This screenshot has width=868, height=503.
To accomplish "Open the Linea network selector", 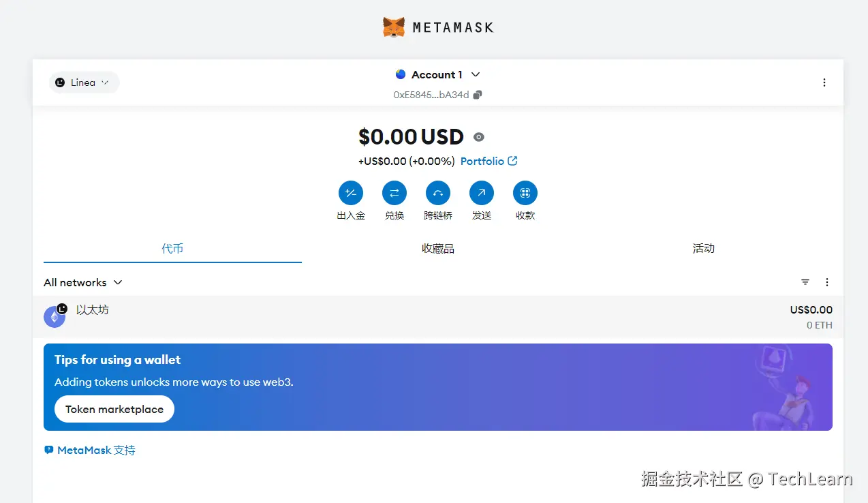I will [x=84, y=82].
